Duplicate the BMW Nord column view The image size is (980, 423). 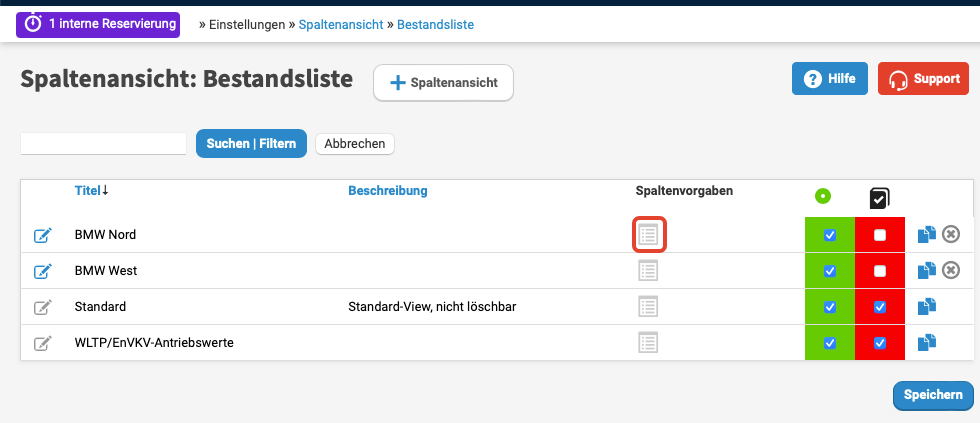click(927, 235)
